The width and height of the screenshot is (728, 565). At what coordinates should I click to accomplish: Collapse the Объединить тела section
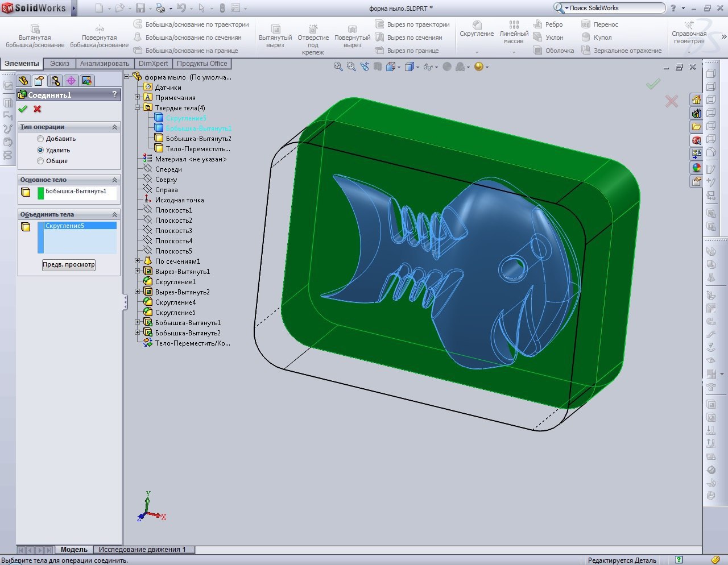tap(114, 215)
